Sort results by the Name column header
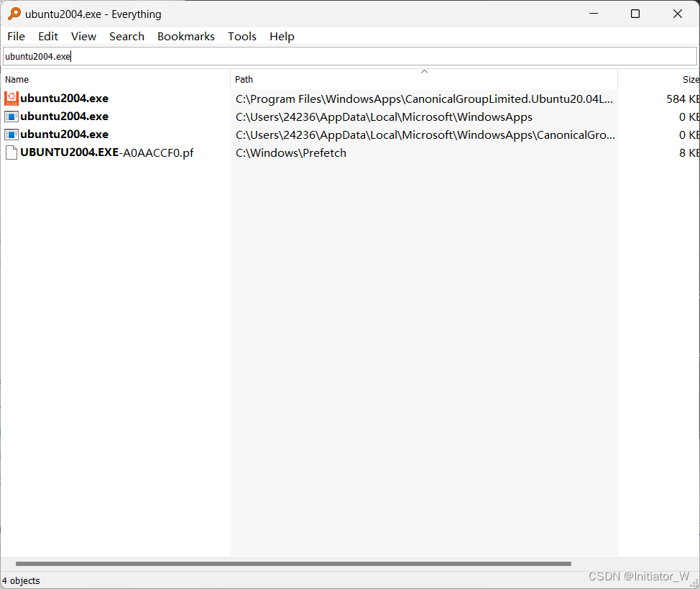 (x=115, y=80)
